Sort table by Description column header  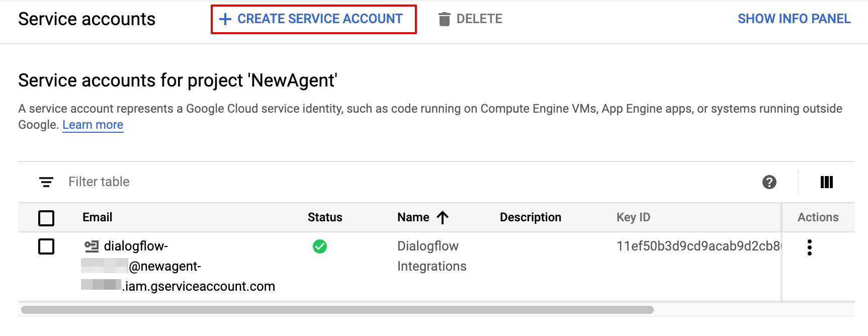click(530, 217)
